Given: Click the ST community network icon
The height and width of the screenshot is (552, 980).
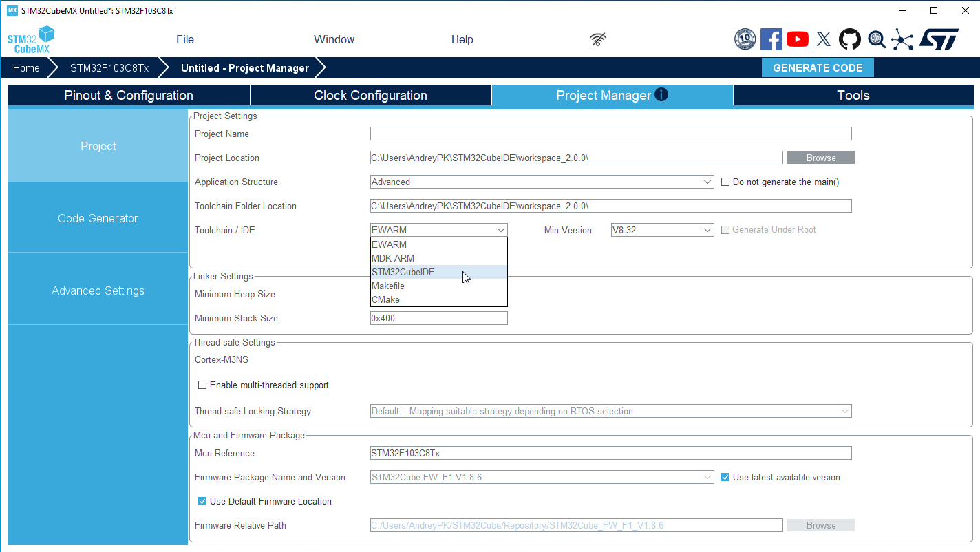Looking at the screenshot, I should pos(902,39).
